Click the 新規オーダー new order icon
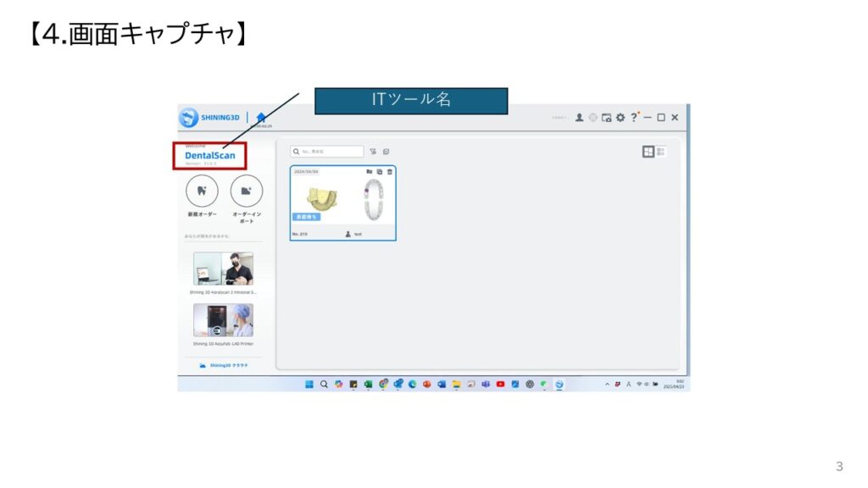Image resolution: width=868 pixels, height=488 pixels. tap(201, 191)
